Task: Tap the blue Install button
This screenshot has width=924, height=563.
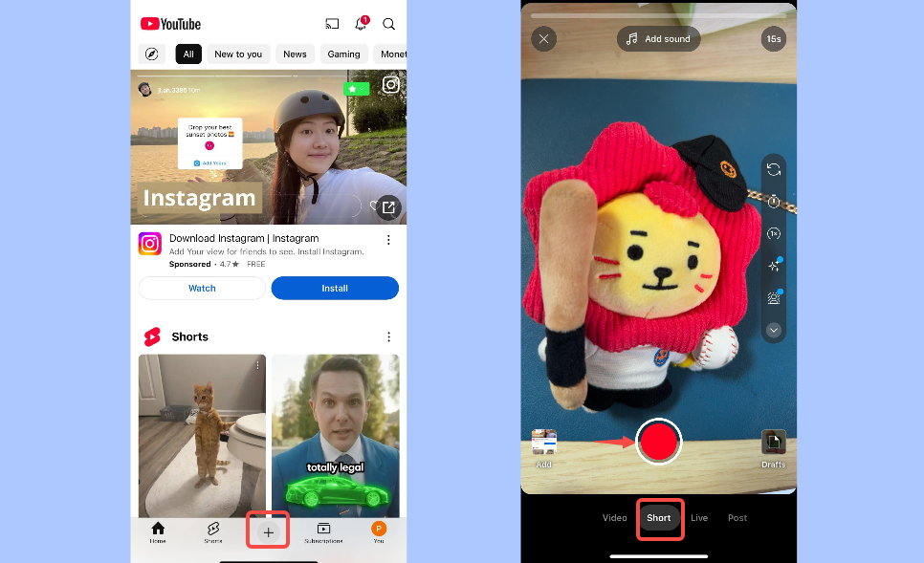Action: click(x=335, y=288)
